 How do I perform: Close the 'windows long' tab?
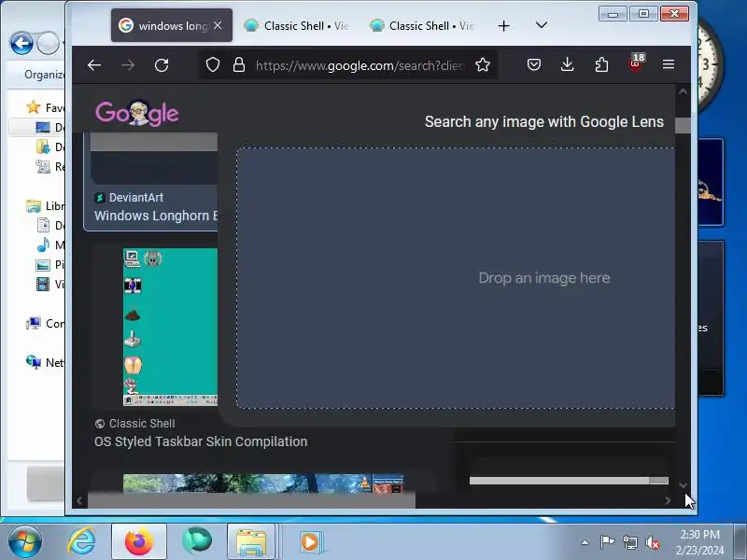[x=218, y=25]
